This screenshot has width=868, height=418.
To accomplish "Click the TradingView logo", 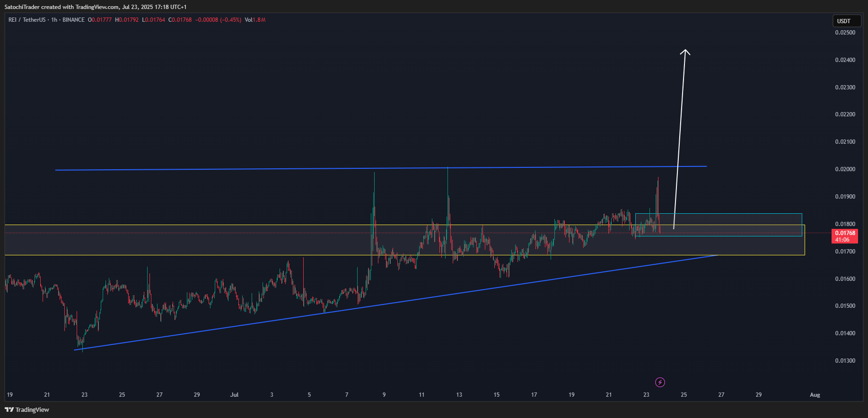I will (27, 409).
